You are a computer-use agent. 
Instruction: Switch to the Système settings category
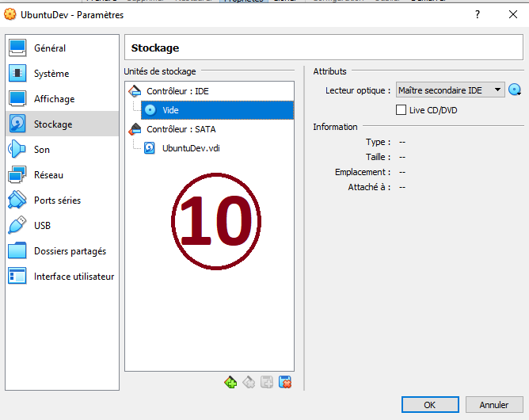point(51,74)
